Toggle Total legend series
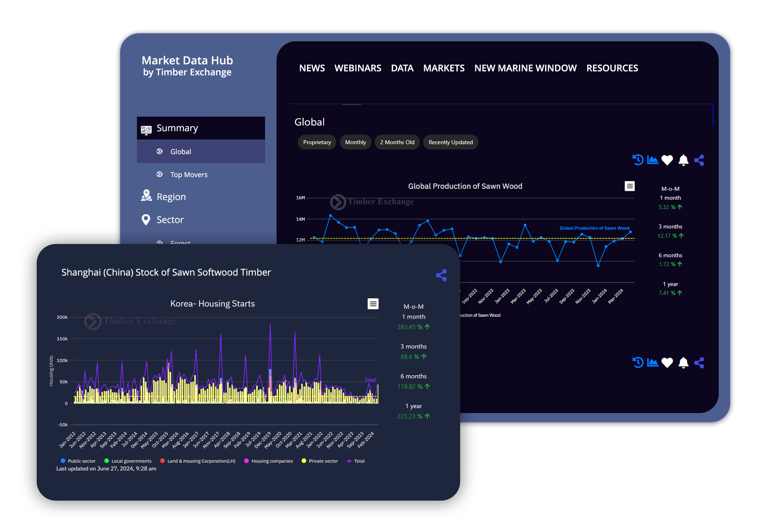The image size is (765, 532). [355, 461]
